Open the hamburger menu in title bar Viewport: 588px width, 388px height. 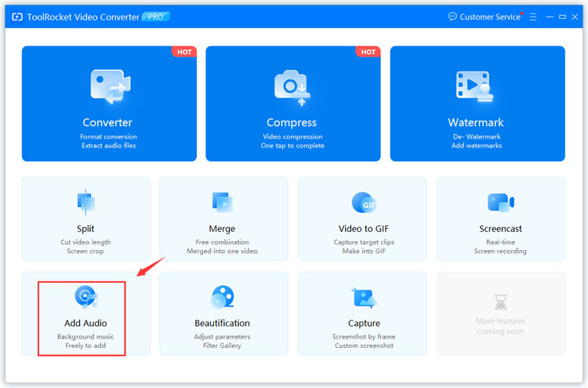pos(533,17)
